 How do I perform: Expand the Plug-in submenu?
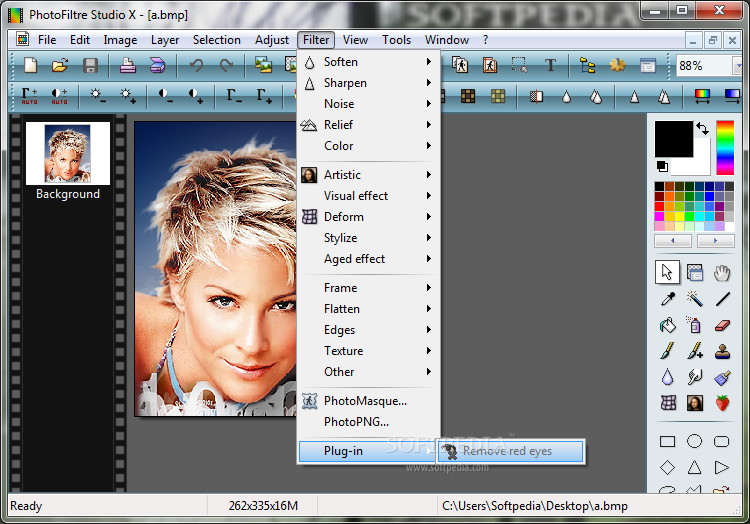[x=367, y=451]
